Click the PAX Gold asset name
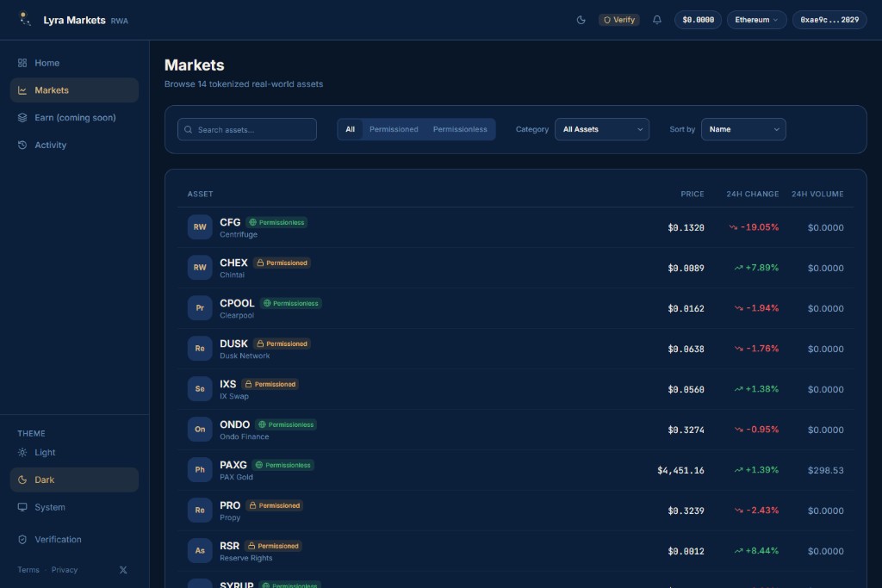This screenshot has height=588, width=882. 236,478
